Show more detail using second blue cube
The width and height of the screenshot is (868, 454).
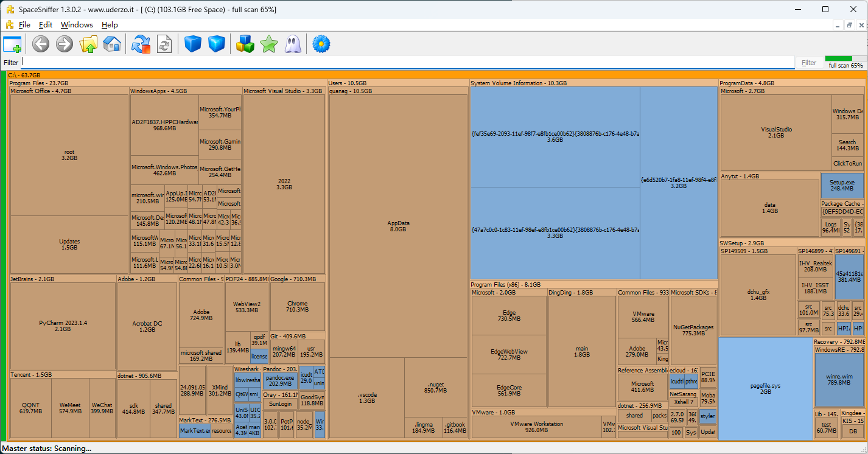coord(217,44)
